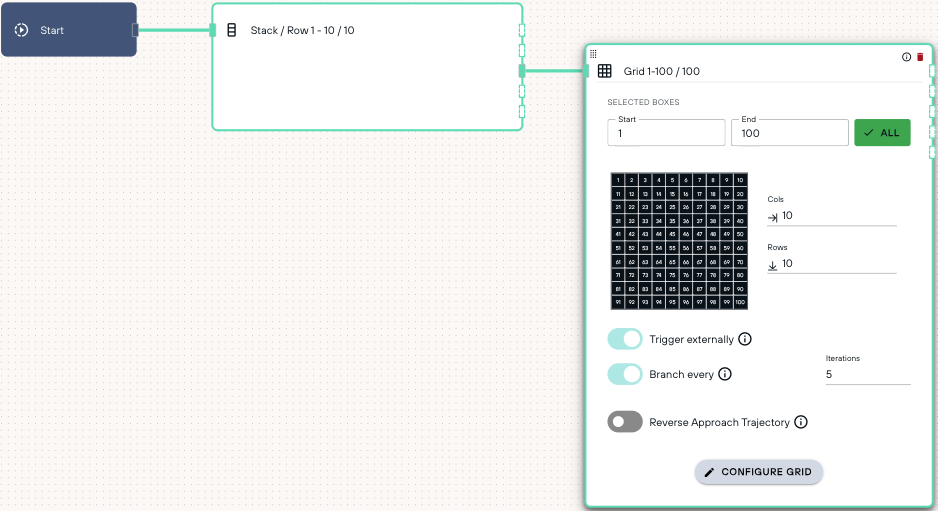Open the Configure Grid button
Viewport: 938px width, 511px height.
(759, 472)
